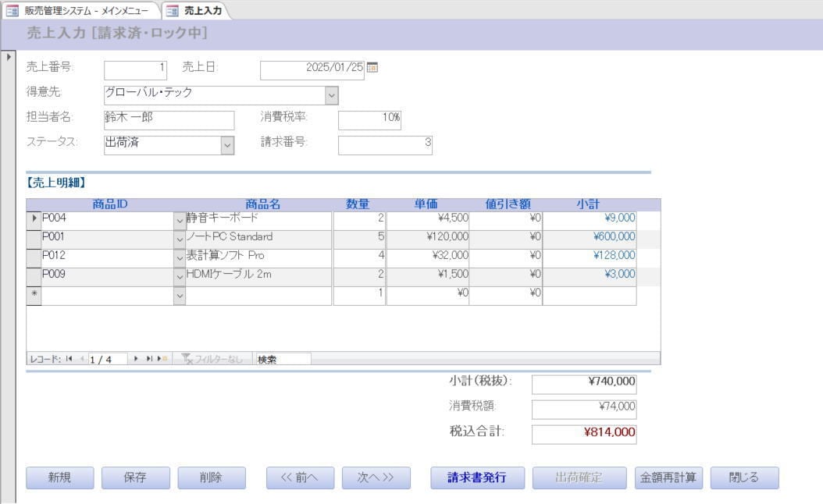This screenshot has width=823, height=504.
Task: Click the 小計 column header
Action: 588,204
